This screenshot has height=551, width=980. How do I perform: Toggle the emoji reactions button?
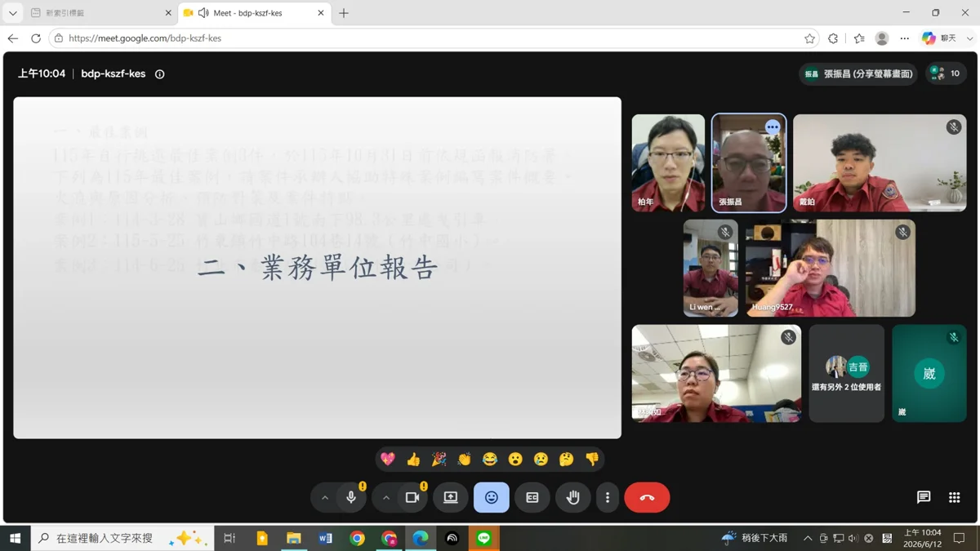pos(492,498)
